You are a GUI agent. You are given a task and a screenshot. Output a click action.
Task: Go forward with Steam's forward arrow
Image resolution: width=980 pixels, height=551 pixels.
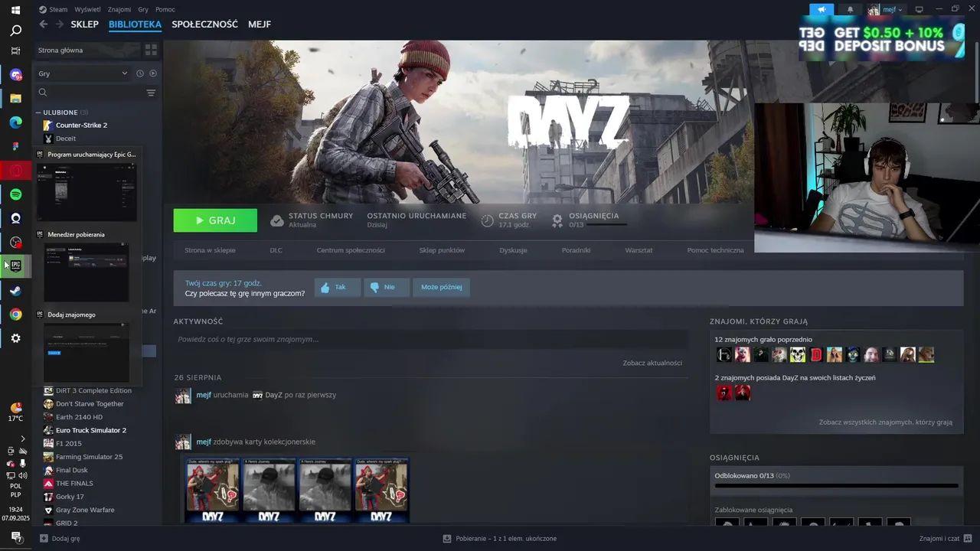(x=59, y=24)
